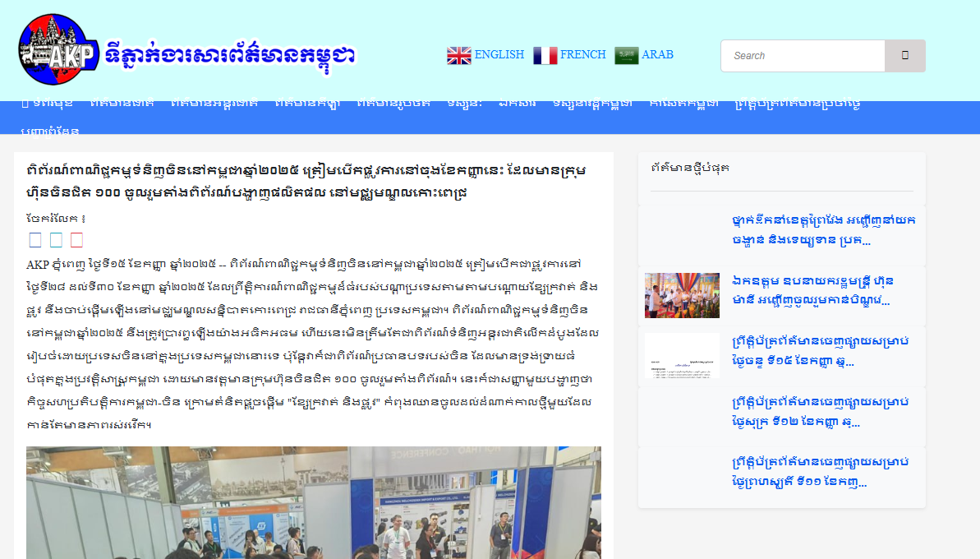Click the cyan-outlined share icon

pyautogui.click(x=56, y=240)
